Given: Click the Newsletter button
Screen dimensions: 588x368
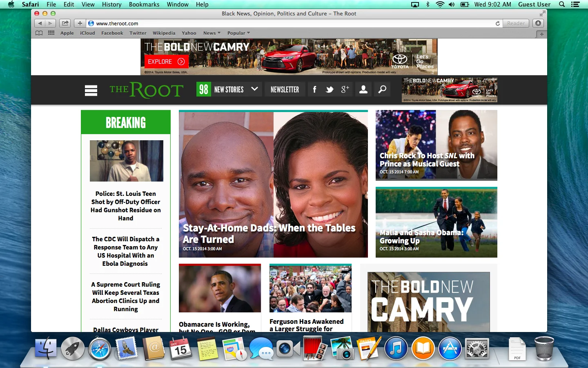Looking at the screenshot, I should (x=285, y=90).
